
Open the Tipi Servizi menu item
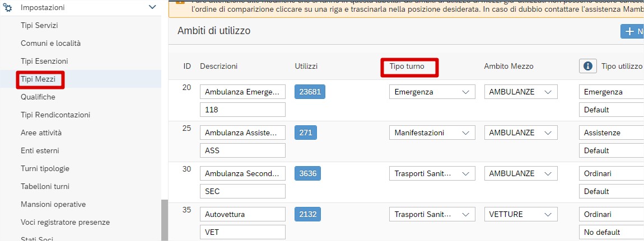[x=39, y=25]
